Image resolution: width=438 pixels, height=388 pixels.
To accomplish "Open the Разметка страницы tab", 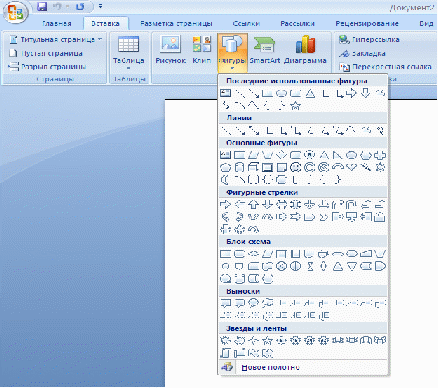I will 176,24.
